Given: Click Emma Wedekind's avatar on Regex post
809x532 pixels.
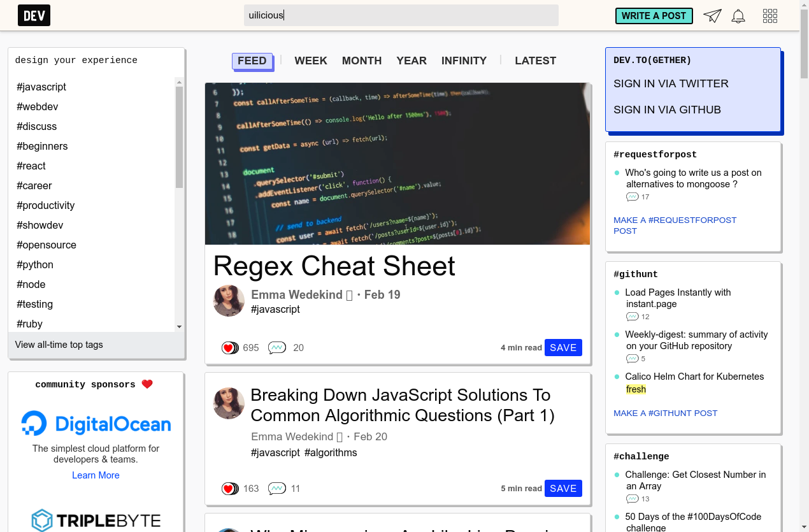Looking at the screenshot, I should pyautogui.click(x=229, y=301).
